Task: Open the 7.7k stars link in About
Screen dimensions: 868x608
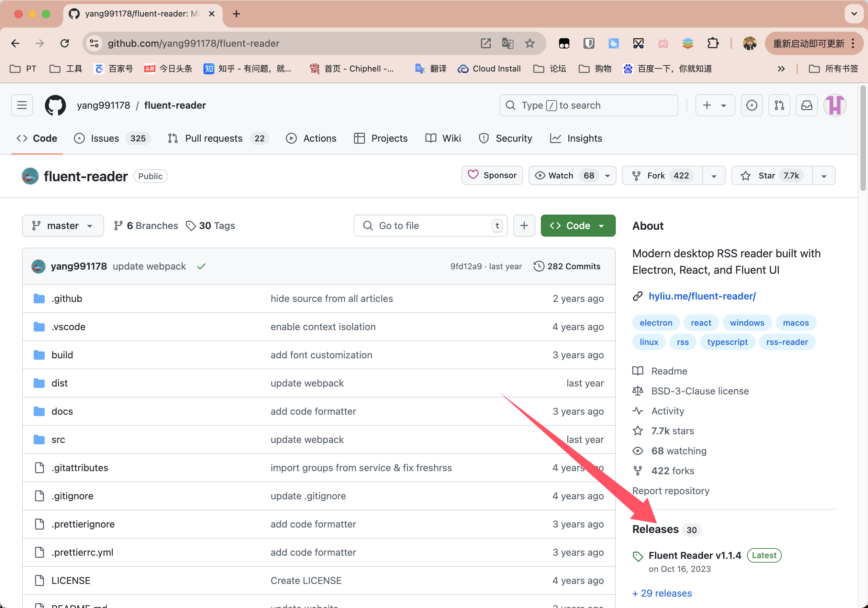Action: point(672,431)
